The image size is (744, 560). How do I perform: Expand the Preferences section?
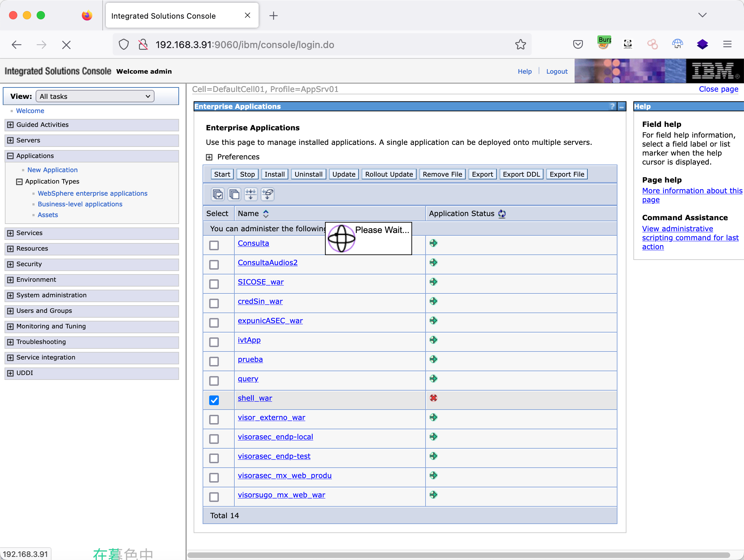coord(209,157)
